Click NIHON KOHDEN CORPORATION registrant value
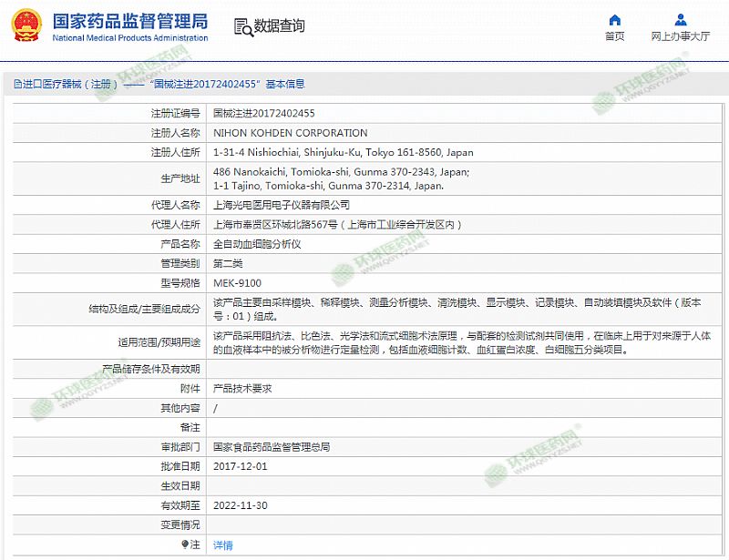Screen dimensions: 729x560 tap(290, 133)
